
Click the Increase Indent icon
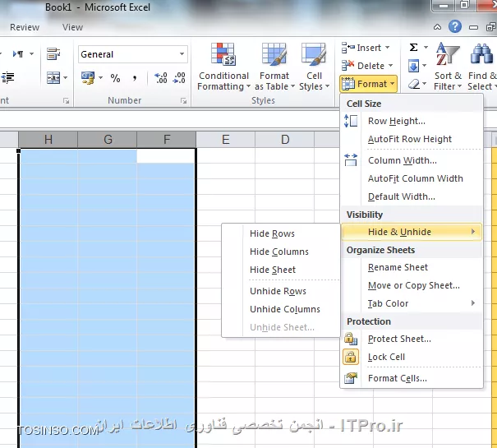(7, 78)
